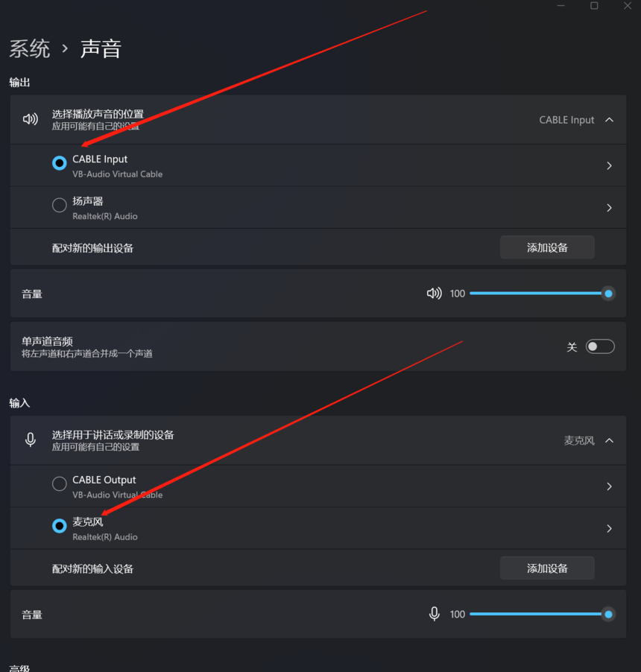Select 麦克风 Realtek input radio button

pyautogui.click(x=59, y=525)
